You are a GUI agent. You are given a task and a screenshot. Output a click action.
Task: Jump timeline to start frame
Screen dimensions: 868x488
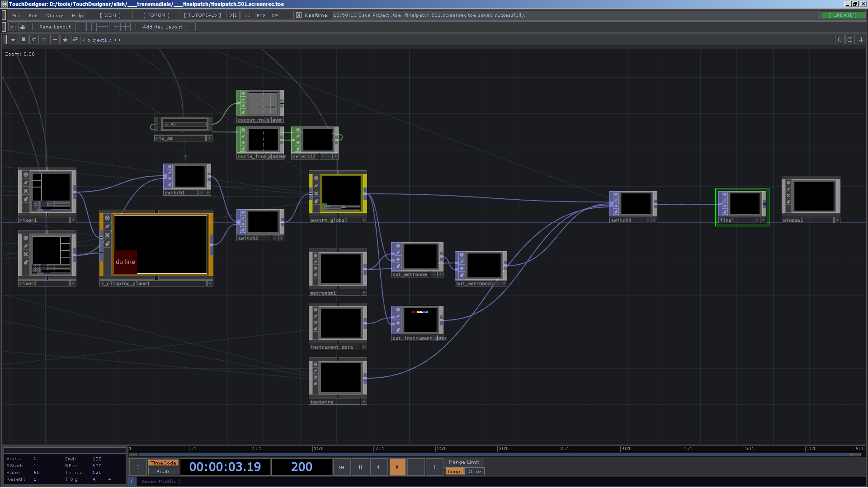(x=342, y=467)
